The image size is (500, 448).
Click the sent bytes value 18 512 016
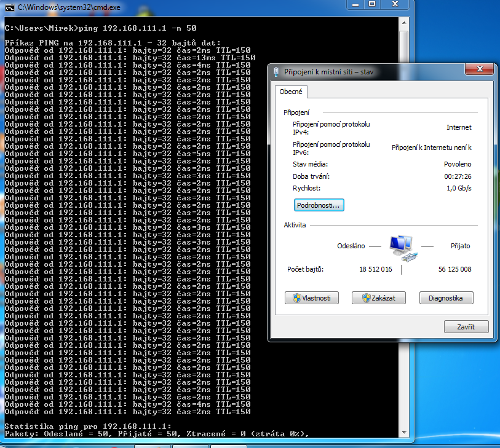coord(375,269)
